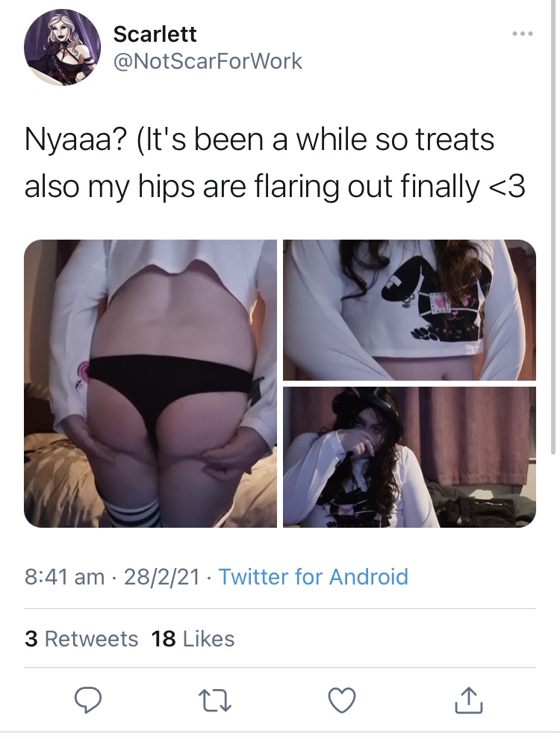Click the Twitter for Android source link
This screenshot has height=739, width=560.
313,576
